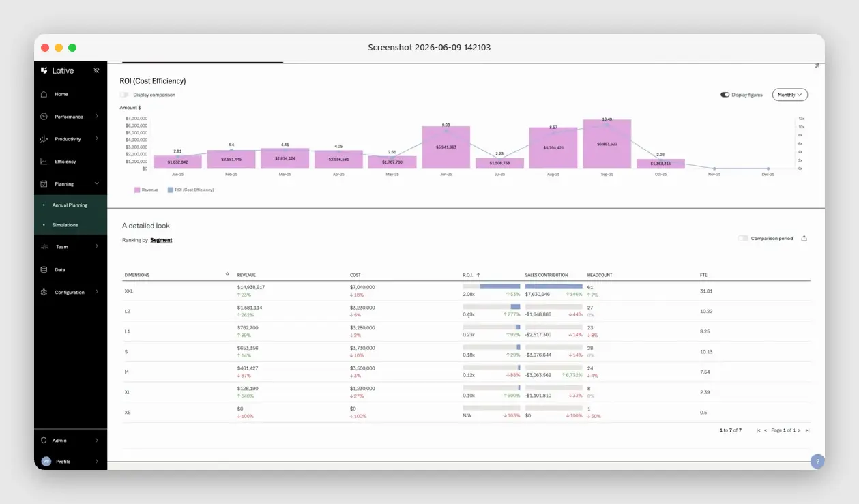Collapse the Planning submenu chevron
This screenshot has height=504, width=859.
[96, 184]
